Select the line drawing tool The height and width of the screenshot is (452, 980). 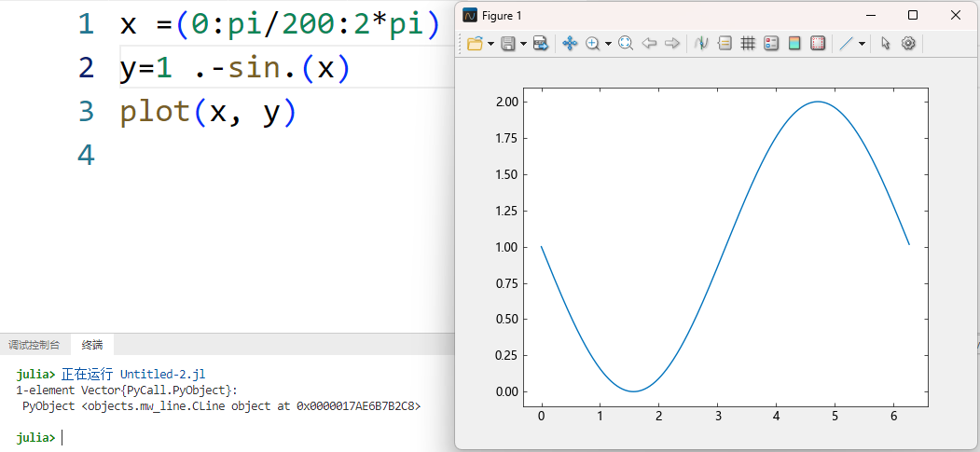(847, 43)
